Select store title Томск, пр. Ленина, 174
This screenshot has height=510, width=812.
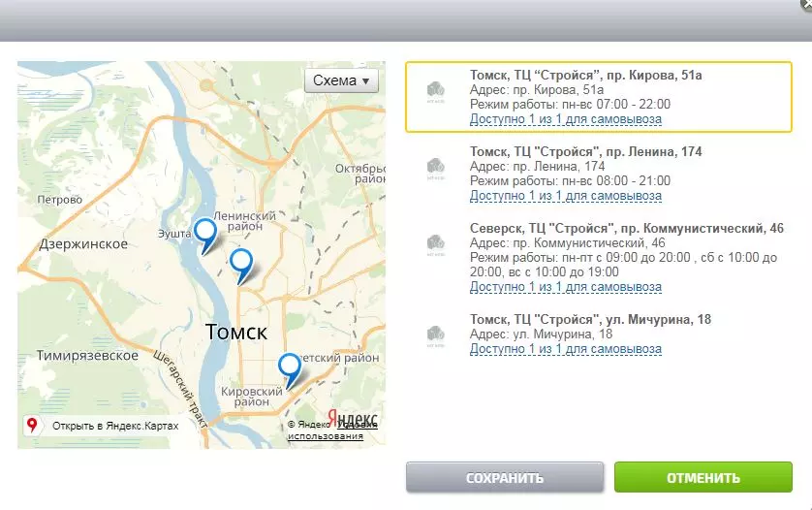[x=585, y=152]
